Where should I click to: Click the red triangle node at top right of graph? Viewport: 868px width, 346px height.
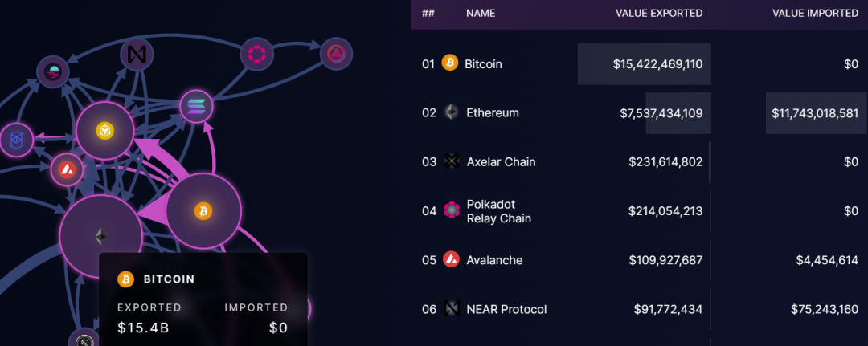point(336,54)
